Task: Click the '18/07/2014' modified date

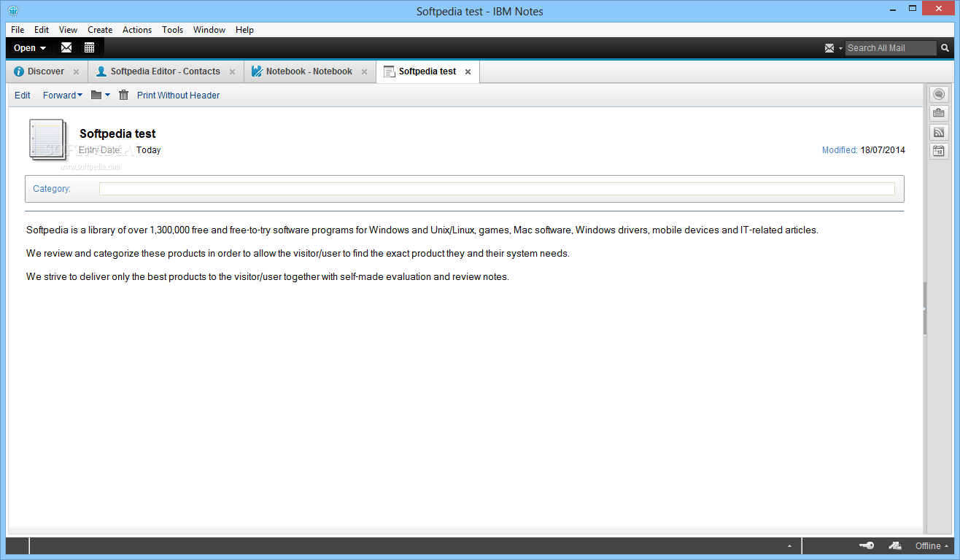Action: click(x=883, y=150)
